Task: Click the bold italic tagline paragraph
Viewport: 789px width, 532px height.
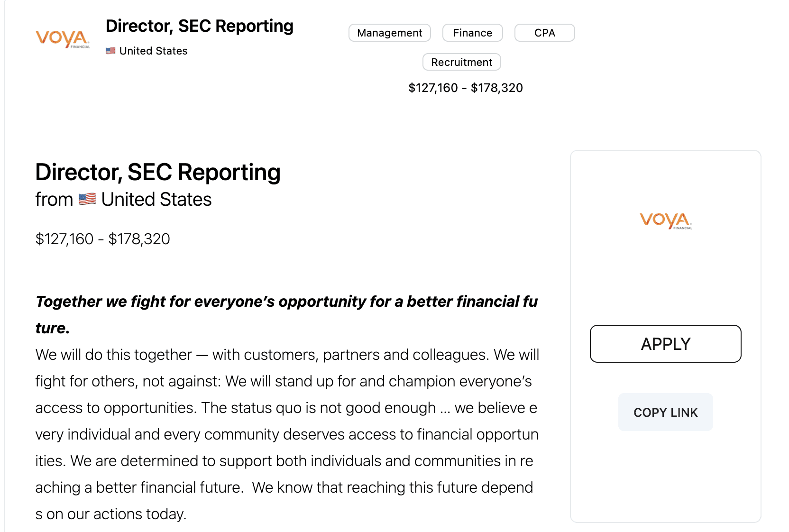Action: pos(287,314)
